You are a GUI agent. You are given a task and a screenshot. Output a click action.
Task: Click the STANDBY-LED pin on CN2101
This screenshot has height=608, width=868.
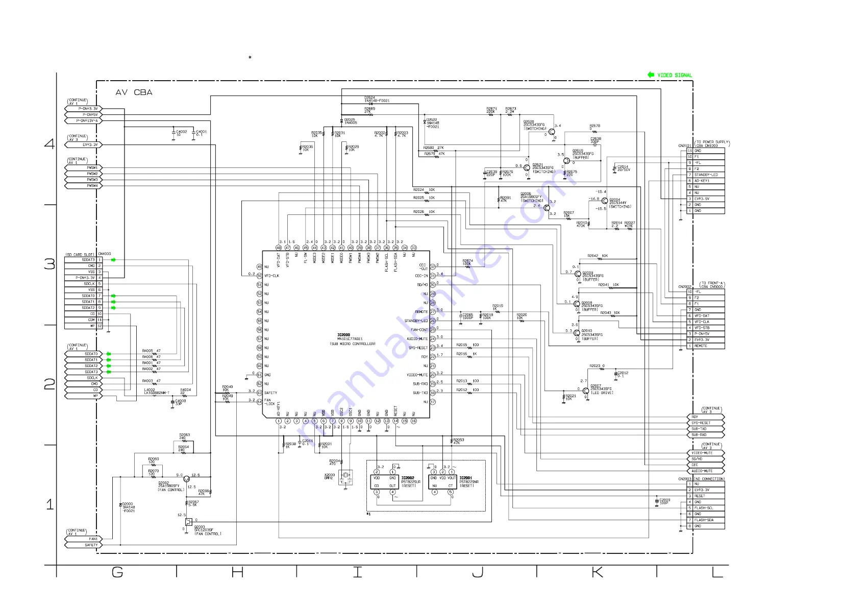706,175
